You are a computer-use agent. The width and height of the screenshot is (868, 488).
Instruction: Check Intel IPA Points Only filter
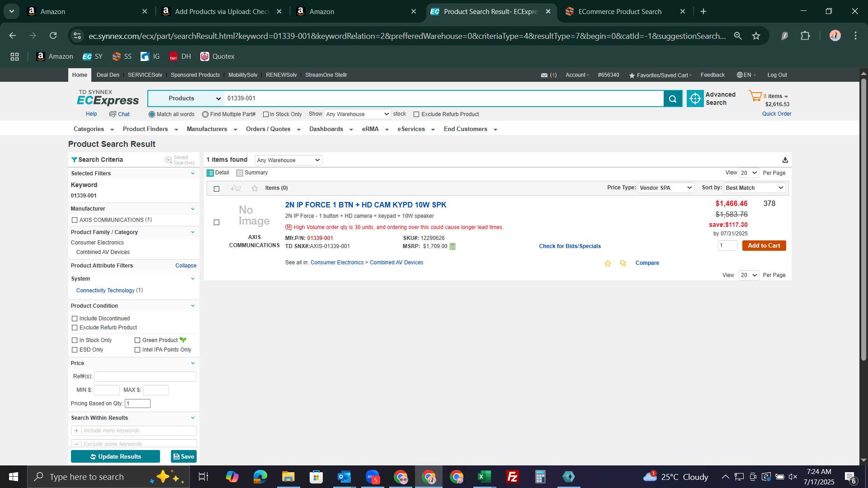coord(137,350)
